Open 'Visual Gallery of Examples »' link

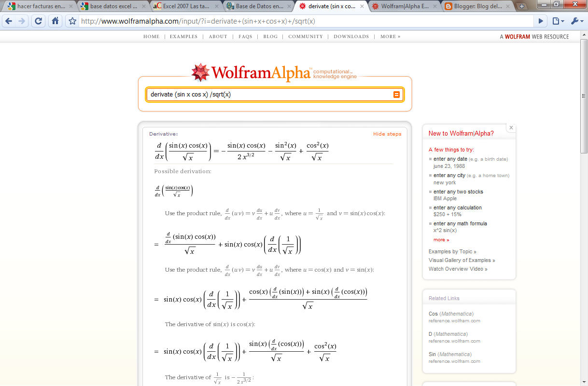[x=462, y=260]
